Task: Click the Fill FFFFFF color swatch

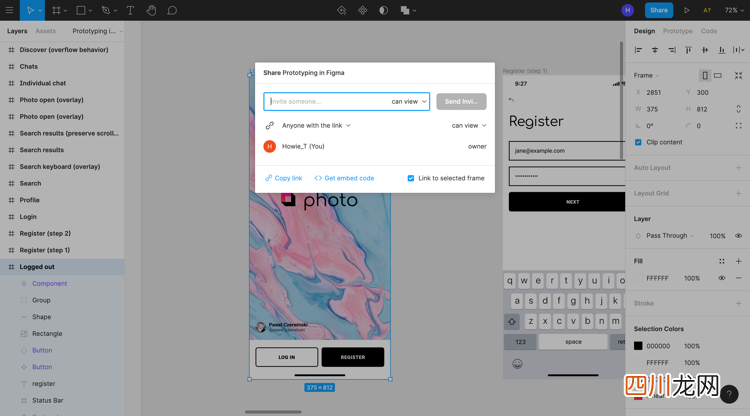Action: 638,278
